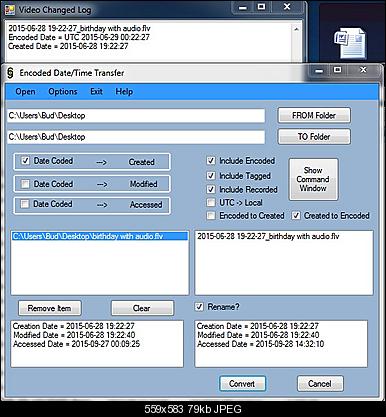Click the FROM Folder button
The height and width of the screenshot is (417, 386).
314,115
